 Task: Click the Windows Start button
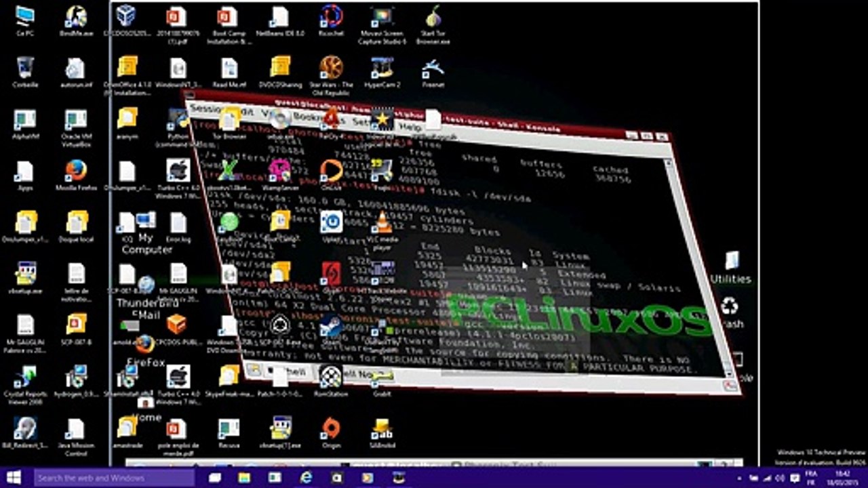(14, 478)
